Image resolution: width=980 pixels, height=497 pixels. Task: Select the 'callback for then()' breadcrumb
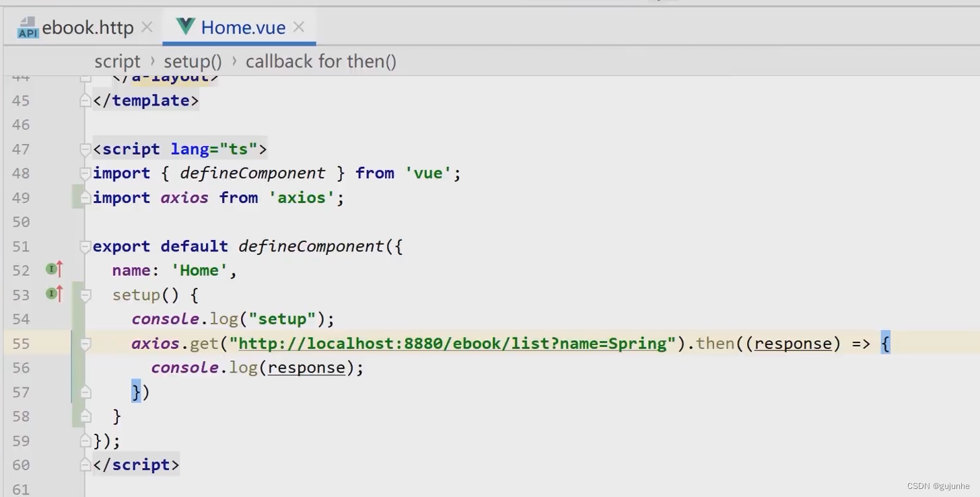[x=320, y=61]
